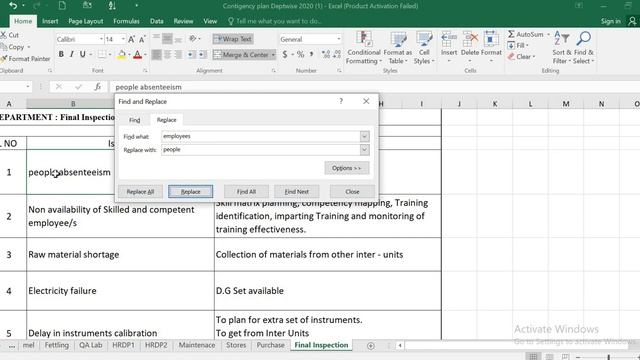Expand the Find what history dropdown
This screenshot has width=640, height=360.
tap(364, 136)
